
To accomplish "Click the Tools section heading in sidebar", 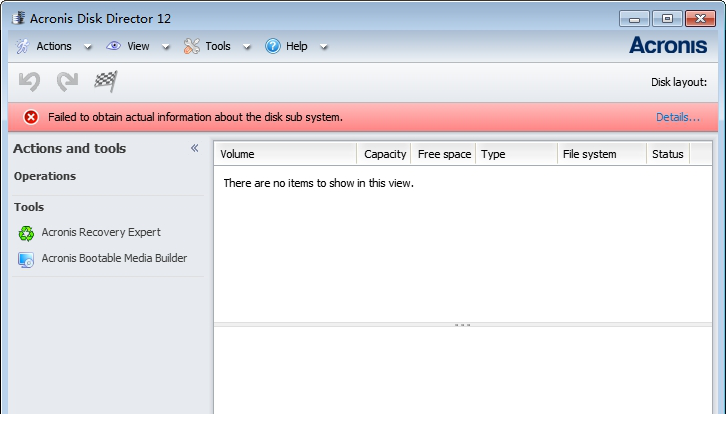I will pos(29,207).
